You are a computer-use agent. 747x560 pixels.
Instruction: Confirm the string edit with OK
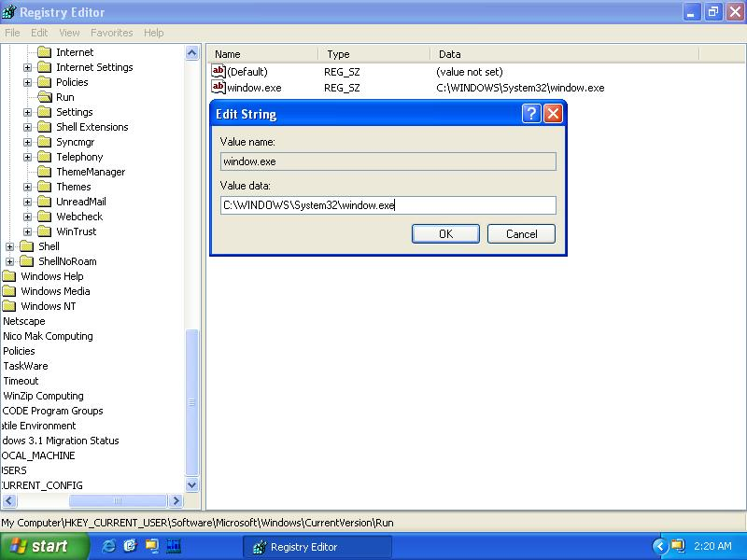(x=445, y=234)
